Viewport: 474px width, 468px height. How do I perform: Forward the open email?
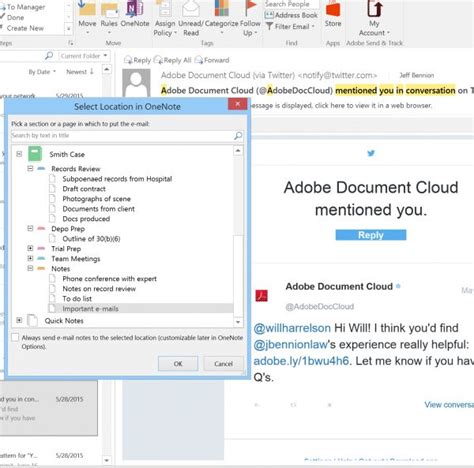[x=212, y=60]
